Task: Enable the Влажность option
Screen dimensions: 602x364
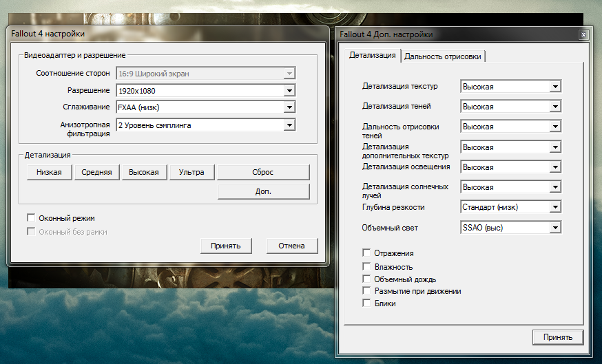Action: tap(366, 266)
